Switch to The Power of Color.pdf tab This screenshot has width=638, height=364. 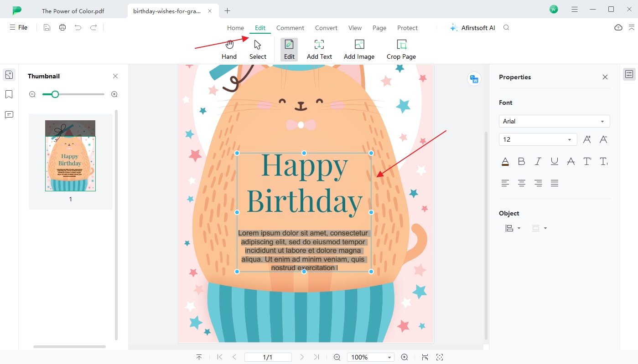click(x=73, y=11)
